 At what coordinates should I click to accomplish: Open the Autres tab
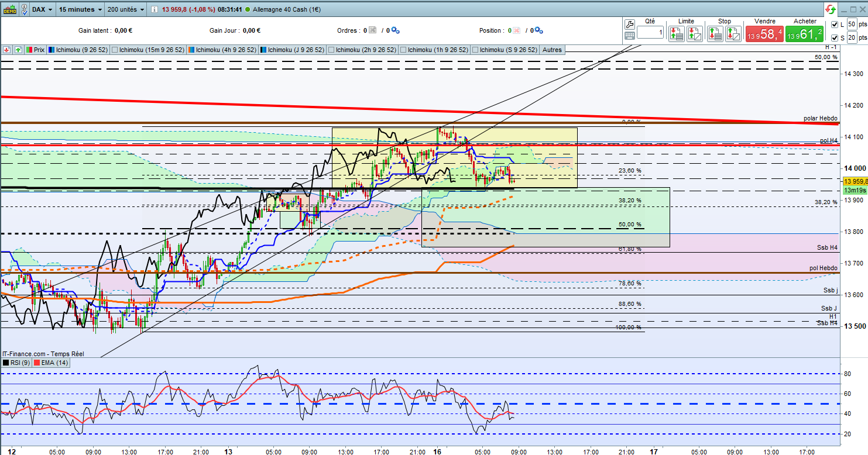coord(552,50)
